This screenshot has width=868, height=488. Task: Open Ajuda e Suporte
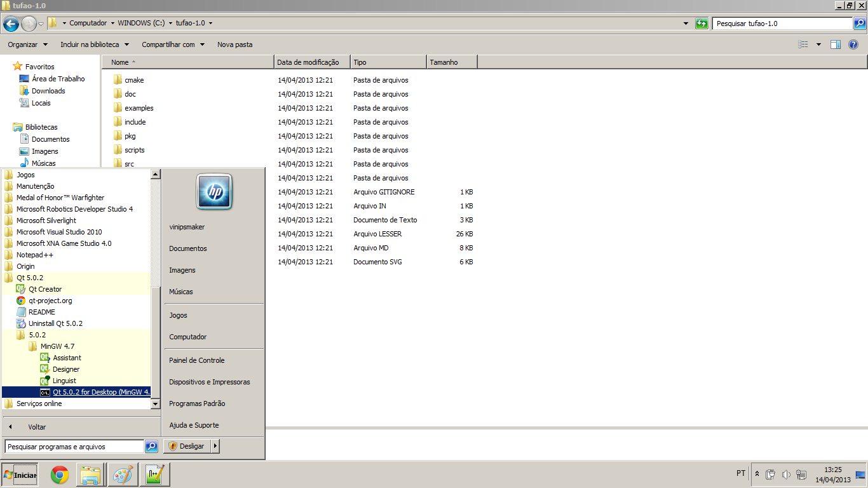point(194,425)
